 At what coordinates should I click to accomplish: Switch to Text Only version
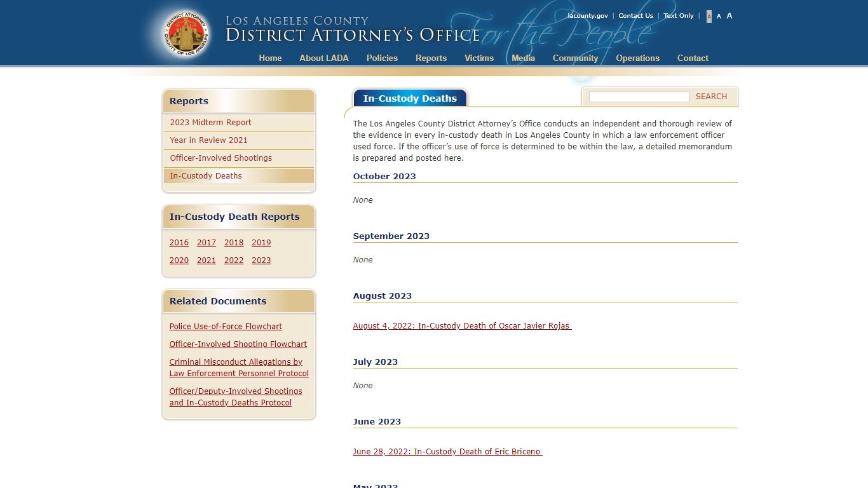(x=679, y=16)
